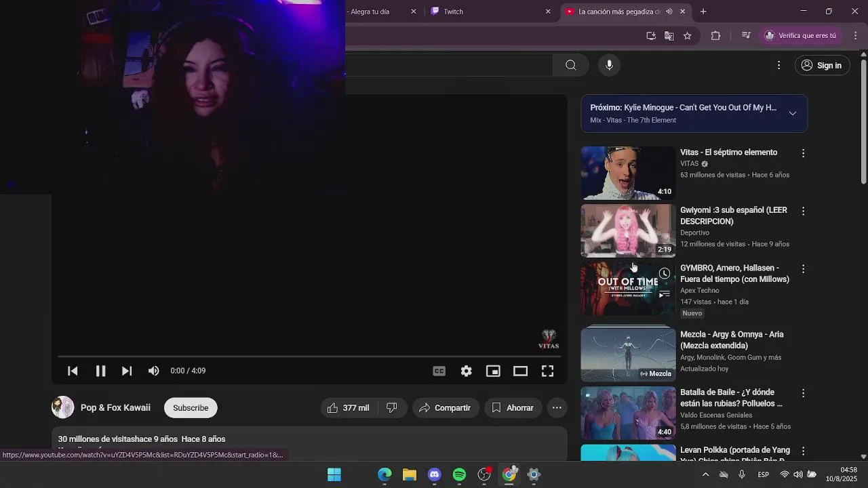This screenshot has height=488, width=868.
Task: Open the Translate page icon
Action: point(669,35)
